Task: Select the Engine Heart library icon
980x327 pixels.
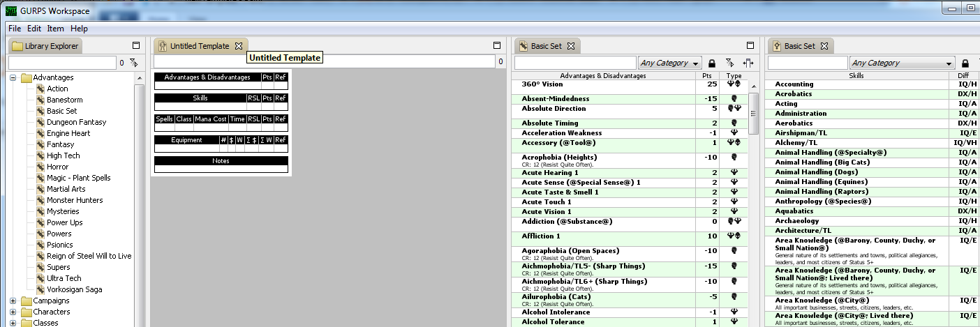Action: [x=40, y=133]
